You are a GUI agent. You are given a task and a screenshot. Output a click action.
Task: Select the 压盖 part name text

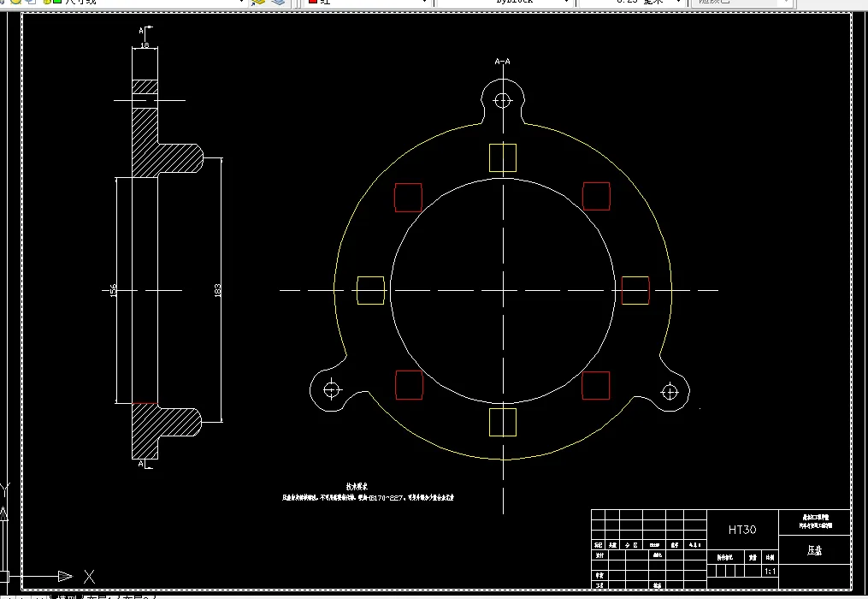point(814,550)
